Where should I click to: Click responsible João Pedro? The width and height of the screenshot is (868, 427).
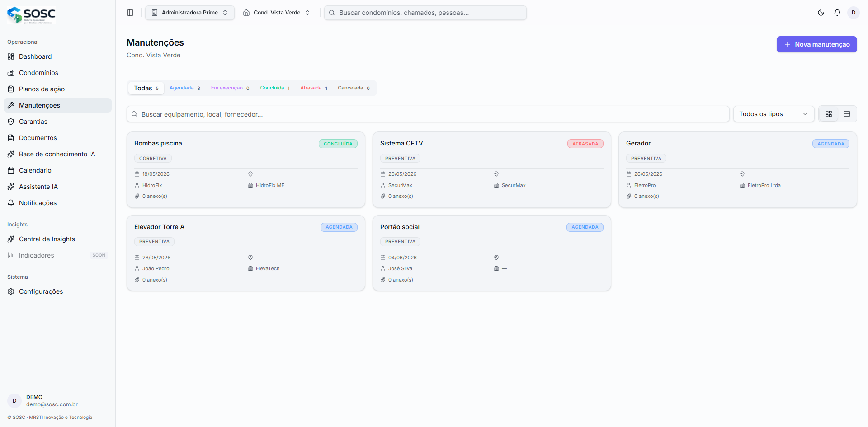pos(156,268)
